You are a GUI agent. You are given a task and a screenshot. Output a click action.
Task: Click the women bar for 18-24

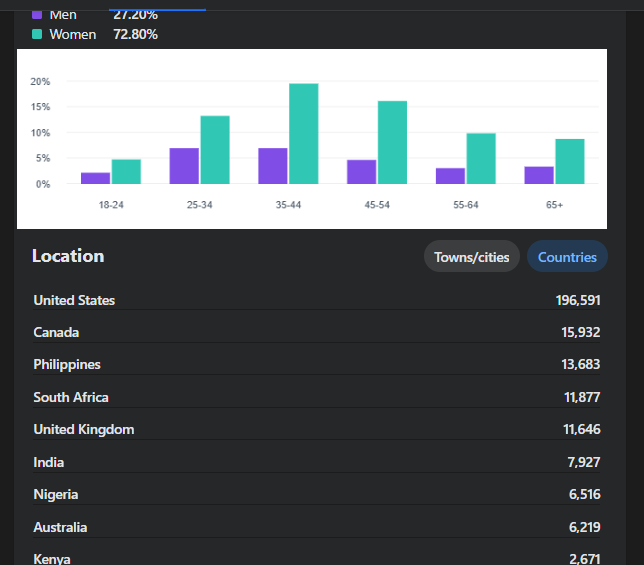(126, 172)
